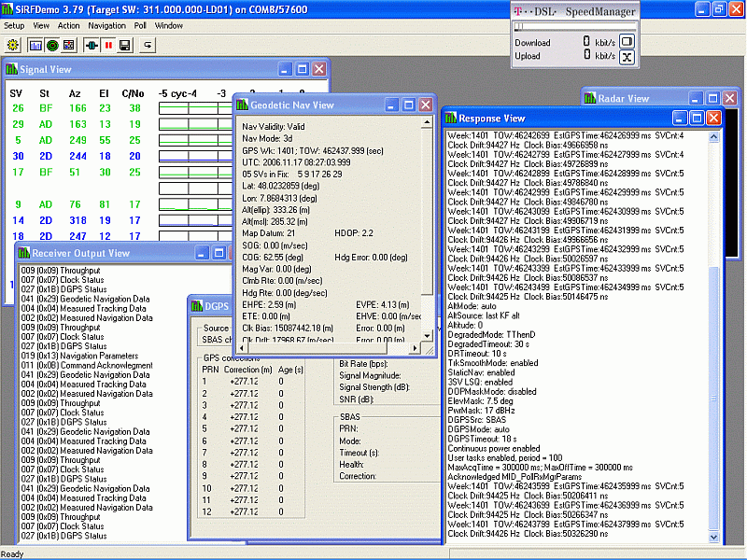Click the data source setup gear icon
Screen dimensions: 747x560
click(11, 45)
